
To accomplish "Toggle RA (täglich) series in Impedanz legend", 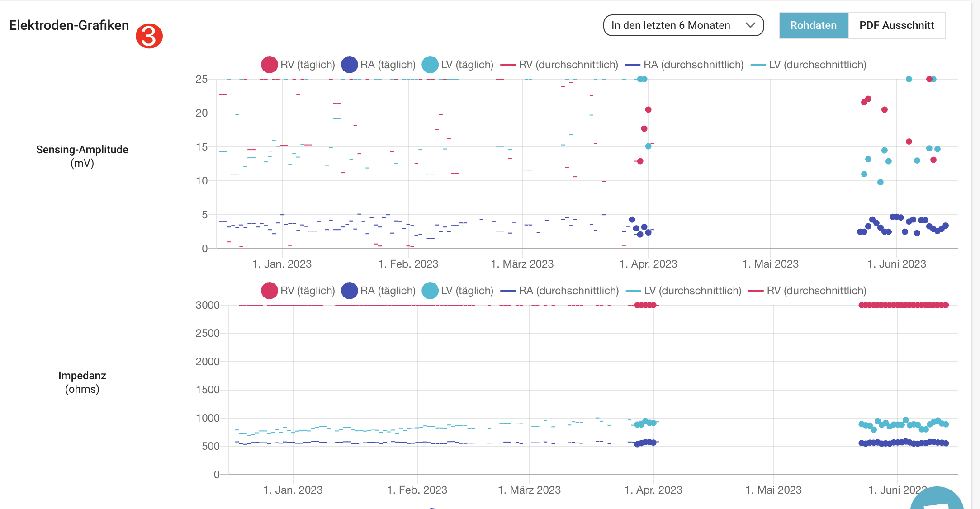I will [x=379, y=291].
